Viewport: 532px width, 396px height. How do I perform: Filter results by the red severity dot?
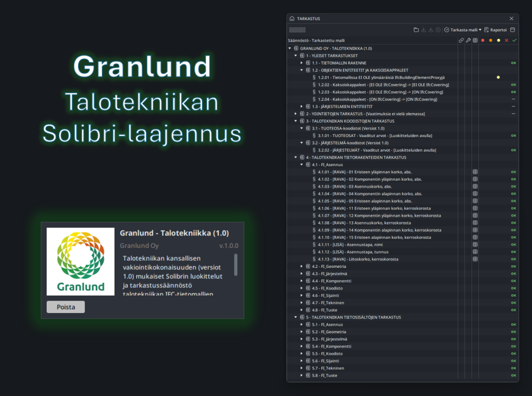pyautogui.click(x=483, y=39)
